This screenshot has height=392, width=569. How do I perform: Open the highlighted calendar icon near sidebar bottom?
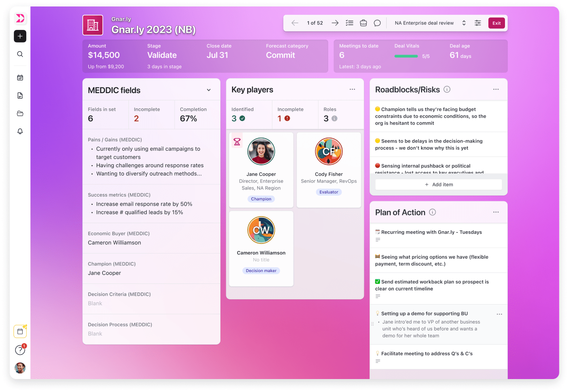20,331
